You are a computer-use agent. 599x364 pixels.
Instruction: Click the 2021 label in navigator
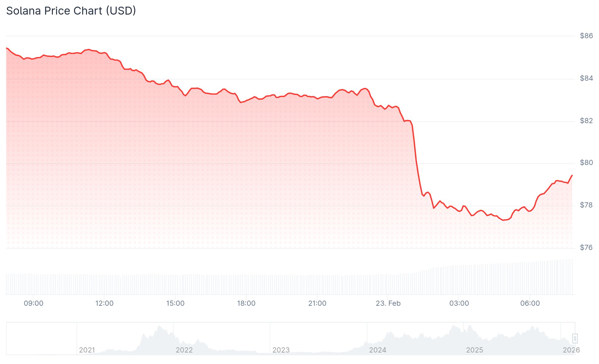87,350
